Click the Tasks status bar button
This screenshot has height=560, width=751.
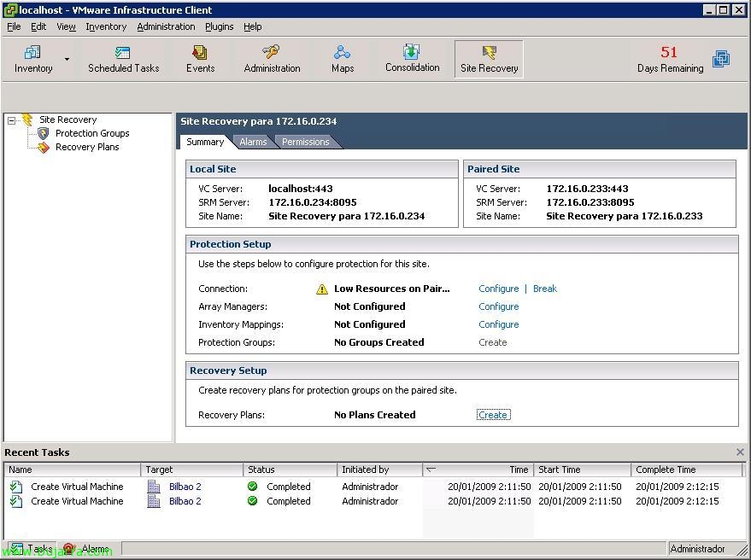coord(32,549)
